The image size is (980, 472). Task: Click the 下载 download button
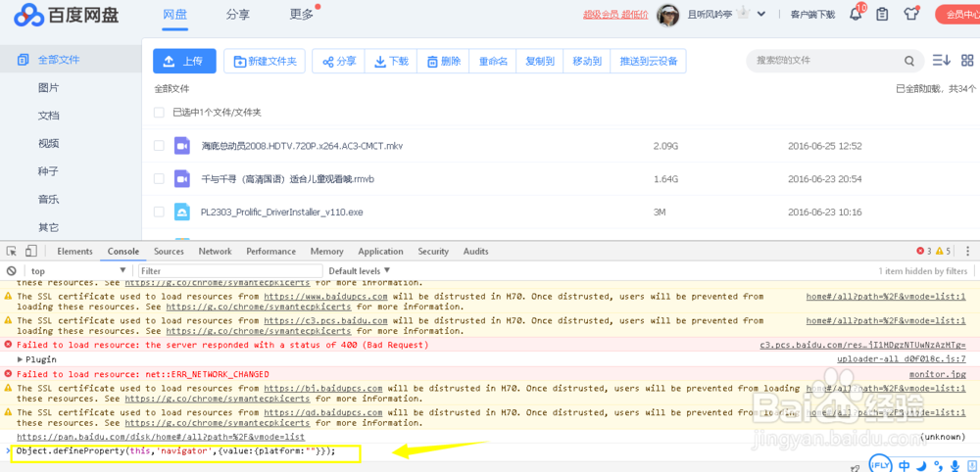pos(391,61)
